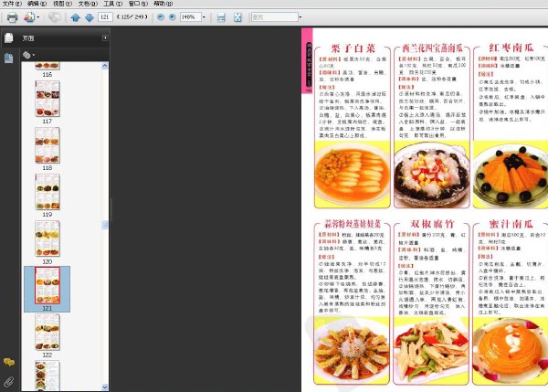Open the Bookmarks panel icon
548x392 pixels.
[x=9, y=58]
